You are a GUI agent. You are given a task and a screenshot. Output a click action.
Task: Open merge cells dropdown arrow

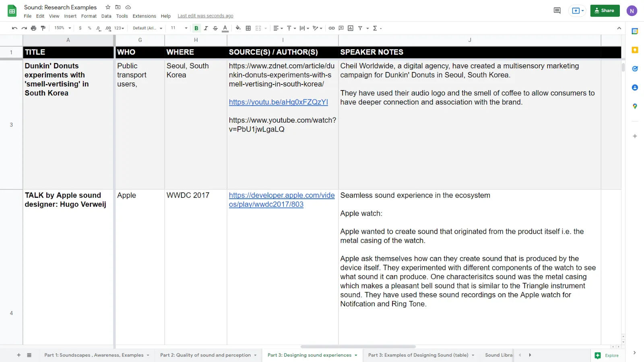[x=266, y=28]
